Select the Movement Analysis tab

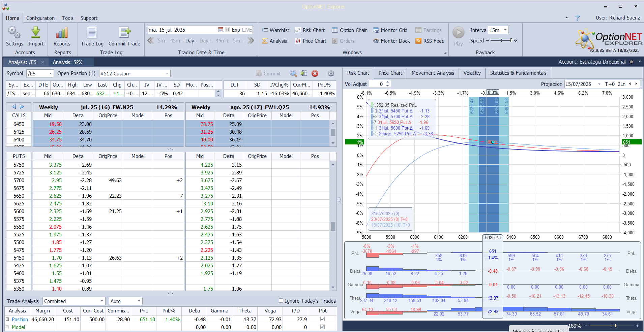[433, 73]
